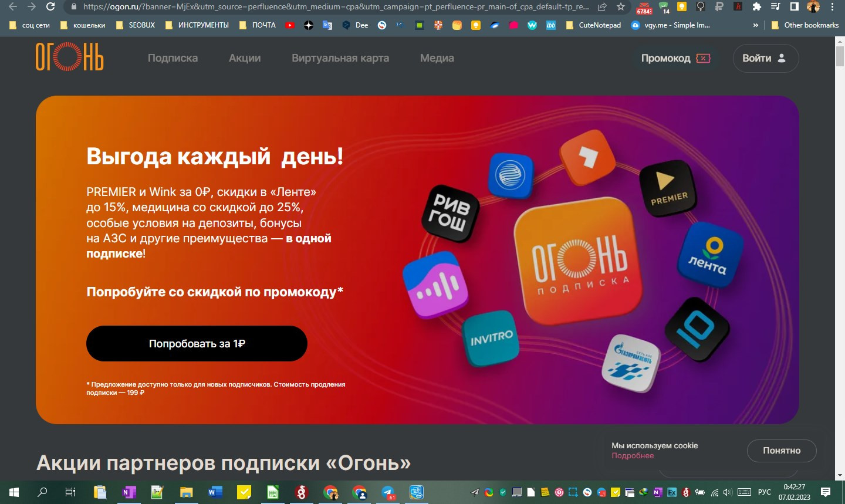
Task: Click the Огонь logo in the header
Action: [x=70, y=57]
